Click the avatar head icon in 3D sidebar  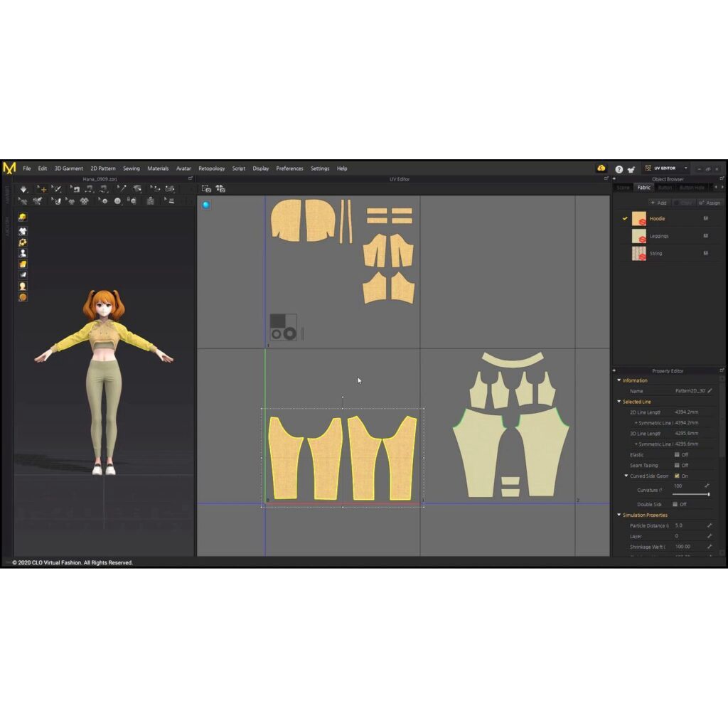tap(22, 286)
